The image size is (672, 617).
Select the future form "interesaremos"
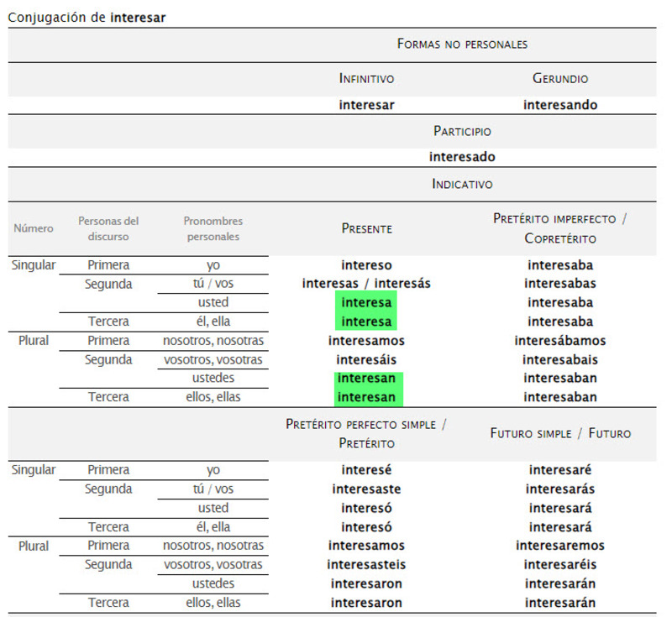click(560, 546)
